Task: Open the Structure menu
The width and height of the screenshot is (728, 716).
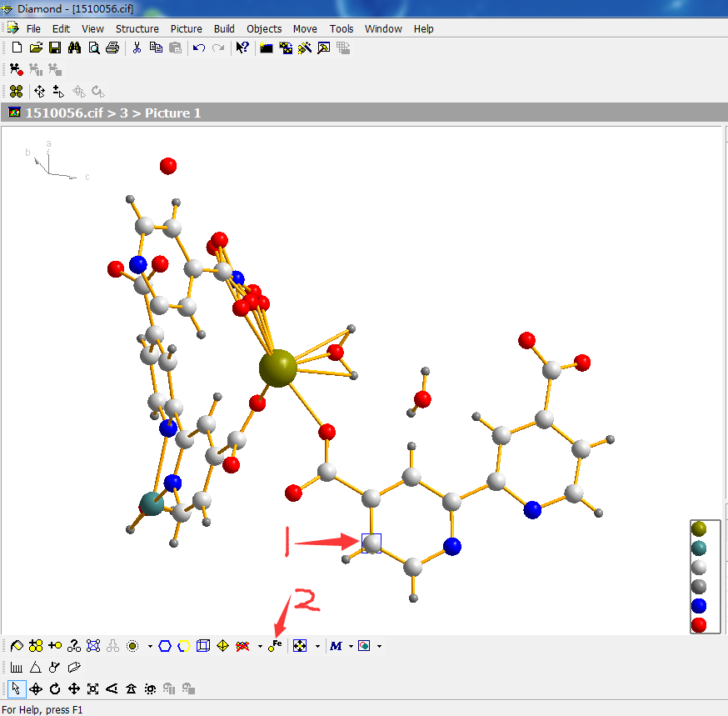Action: coord(137,28)
